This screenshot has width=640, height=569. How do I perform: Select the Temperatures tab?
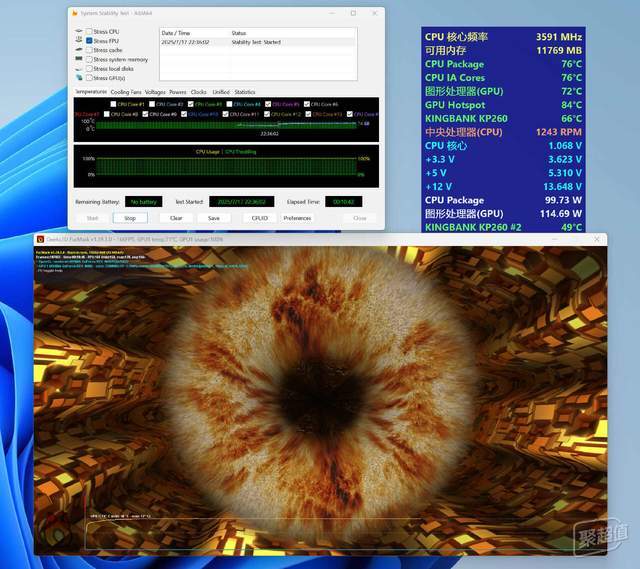[91, 92]
